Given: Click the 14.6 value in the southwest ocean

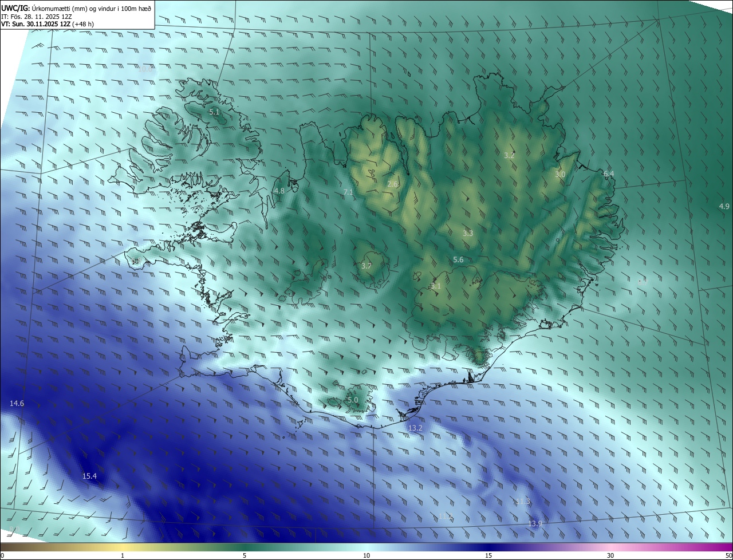Looking at the screenshot, I should pyautogui.click(x=17, y=403).
